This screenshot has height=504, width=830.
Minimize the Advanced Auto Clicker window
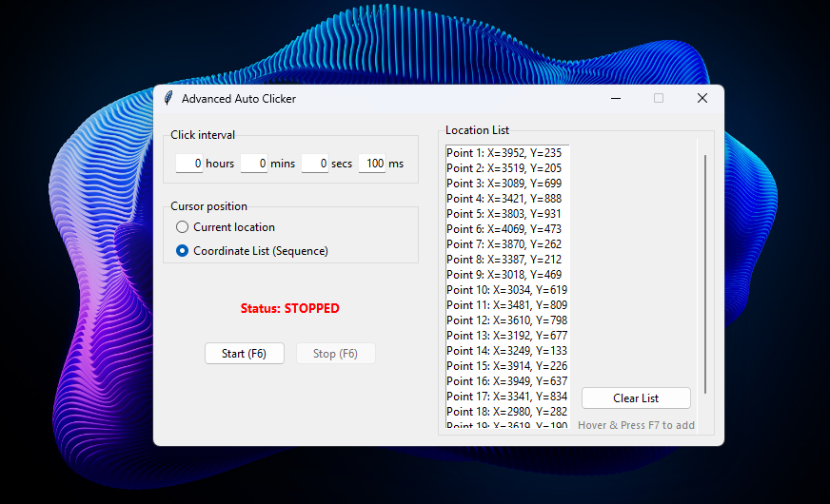[616, 98]
